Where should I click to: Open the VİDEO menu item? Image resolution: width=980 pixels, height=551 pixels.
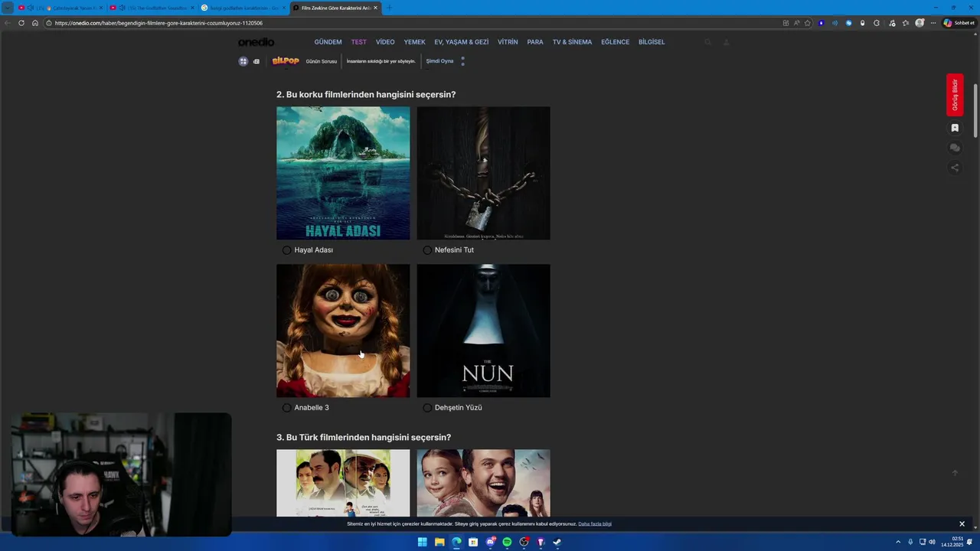[x=385, y=42]
